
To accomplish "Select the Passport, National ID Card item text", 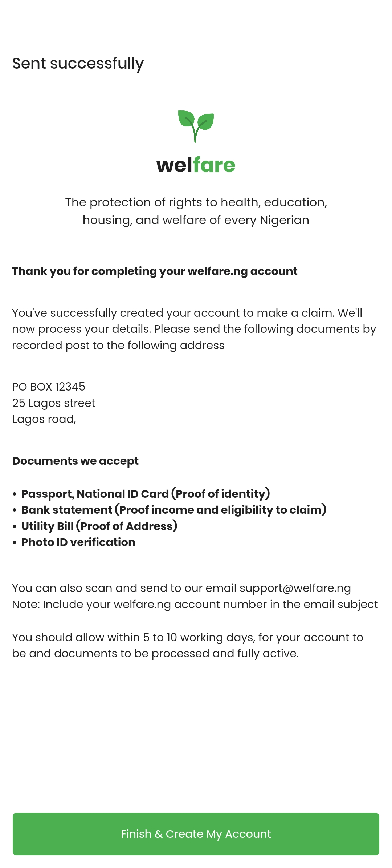I will [146, 494].
